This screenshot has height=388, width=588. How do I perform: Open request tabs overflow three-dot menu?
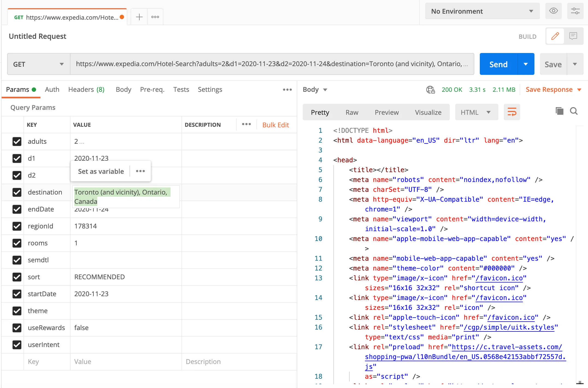(287, 90)
